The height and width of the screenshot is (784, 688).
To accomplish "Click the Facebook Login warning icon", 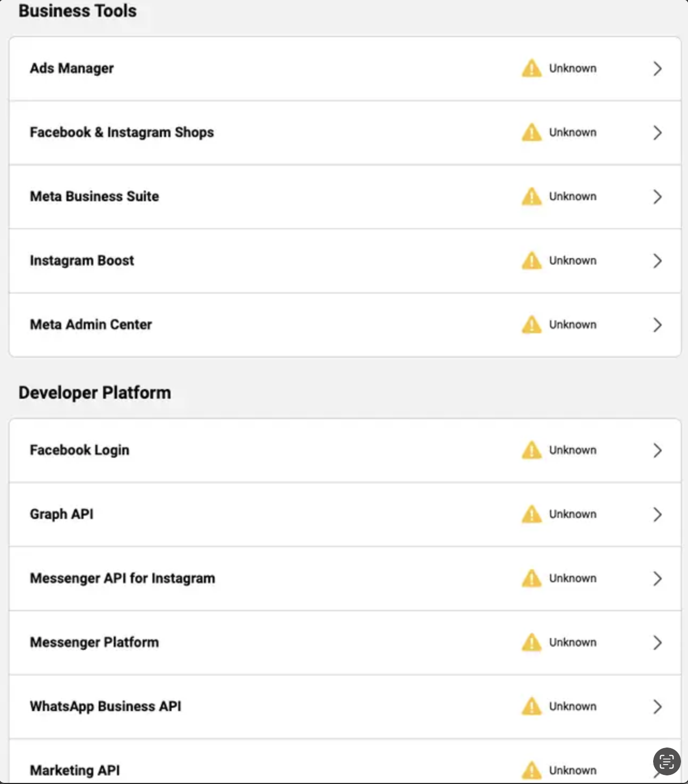I will pyautogui.click(x=531, y=450).
